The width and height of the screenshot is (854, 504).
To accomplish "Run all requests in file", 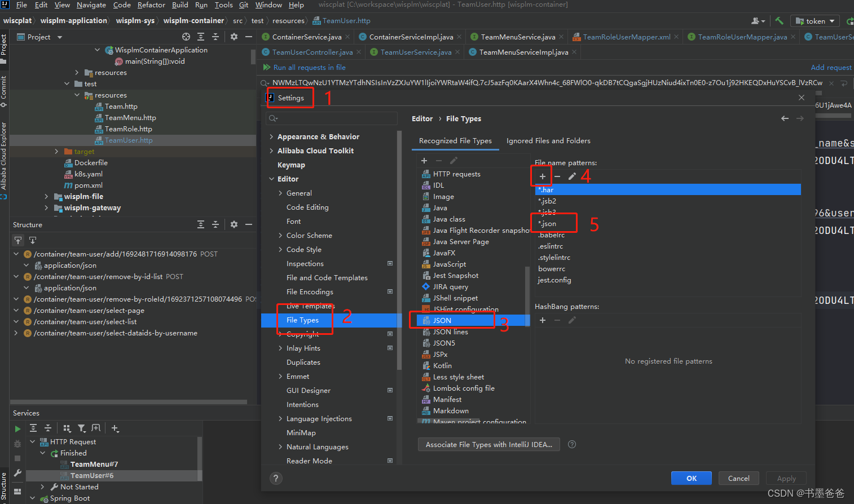I will (x=267, y=67).
